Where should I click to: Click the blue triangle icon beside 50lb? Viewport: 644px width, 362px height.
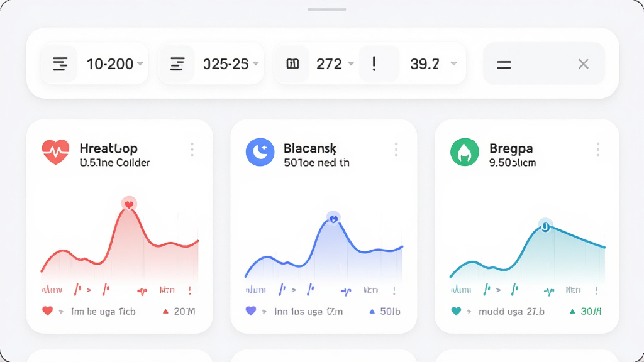pyautogui.click(x=372, y=312)
